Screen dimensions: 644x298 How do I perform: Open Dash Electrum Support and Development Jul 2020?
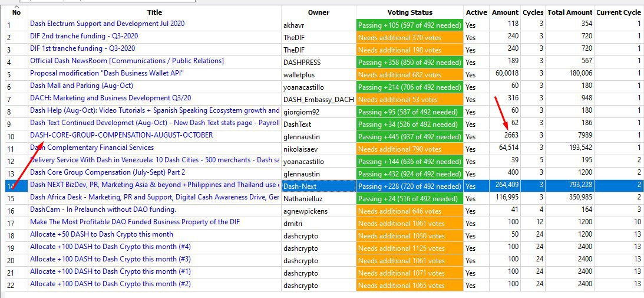(107, 24)
